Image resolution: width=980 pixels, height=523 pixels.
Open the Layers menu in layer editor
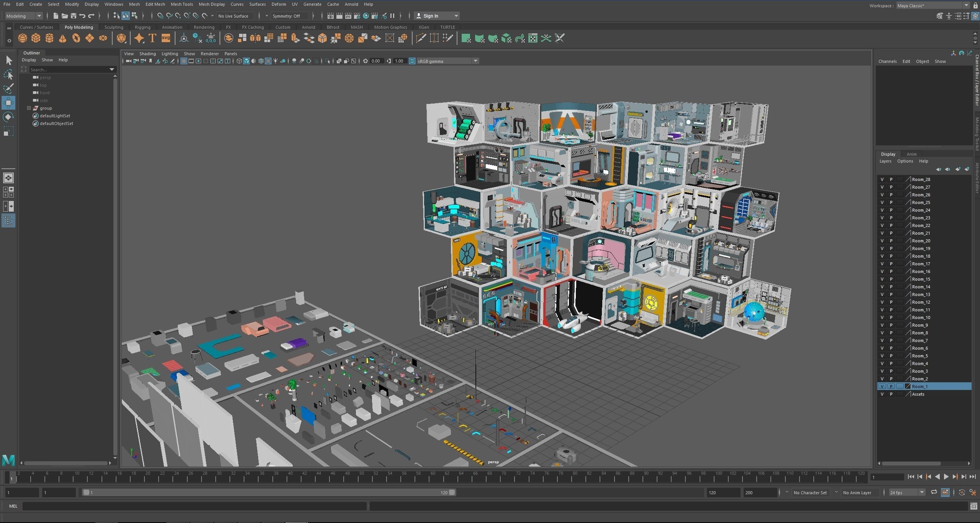(x=885, y=161)
